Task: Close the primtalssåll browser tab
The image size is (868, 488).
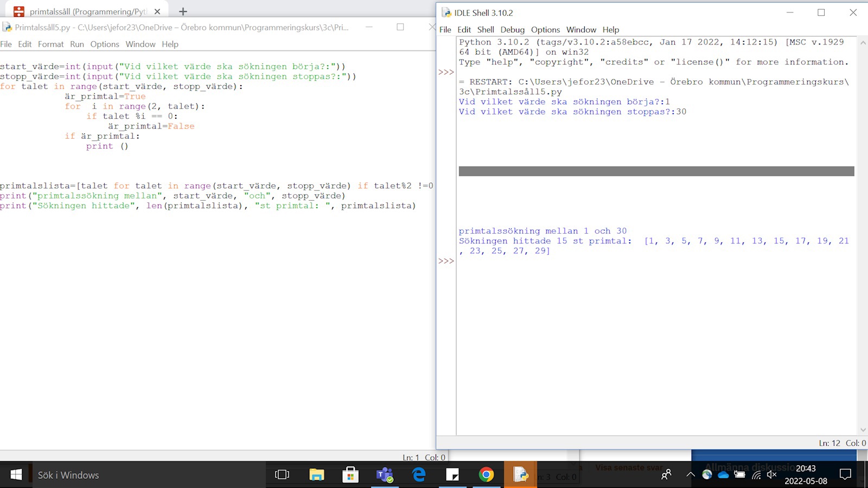Action: click(x=157, y=11)
